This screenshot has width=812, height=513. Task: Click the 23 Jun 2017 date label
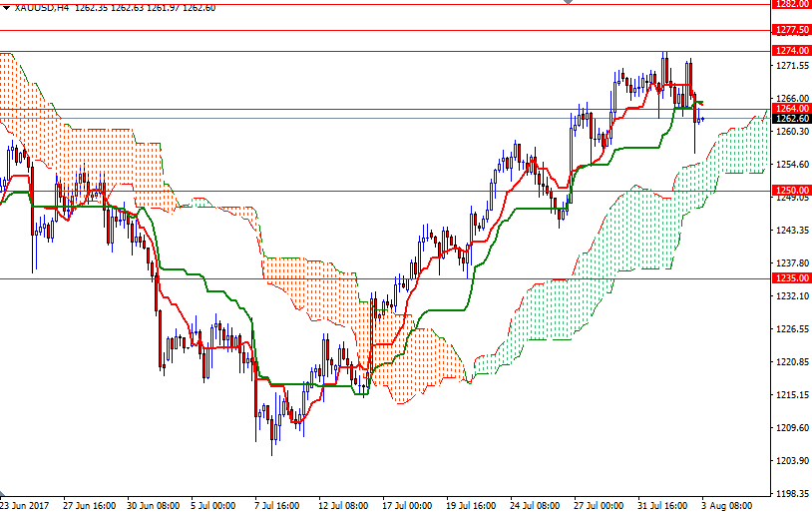(26, 505)
